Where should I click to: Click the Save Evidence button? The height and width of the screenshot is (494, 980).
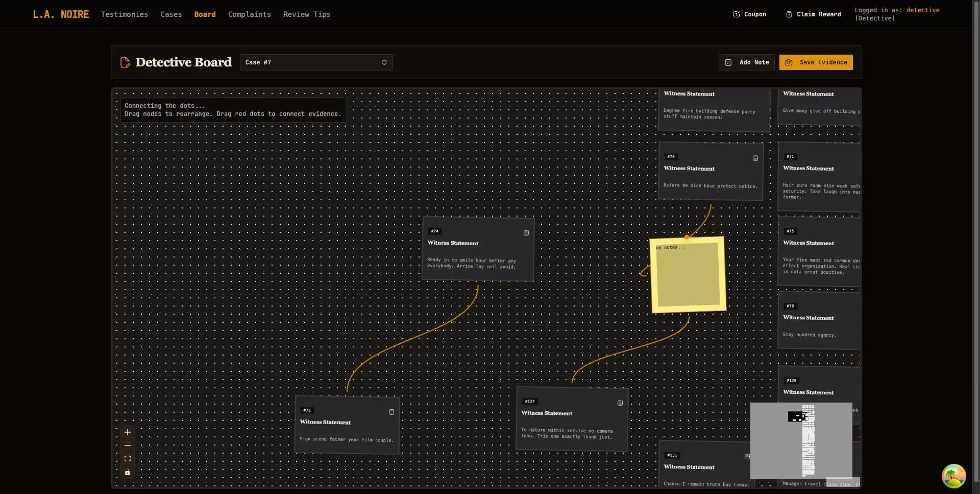(x=816, y=62)
